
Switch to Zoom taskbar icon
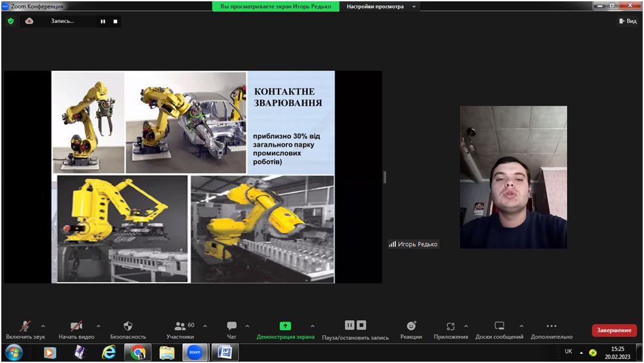(195, 352)
